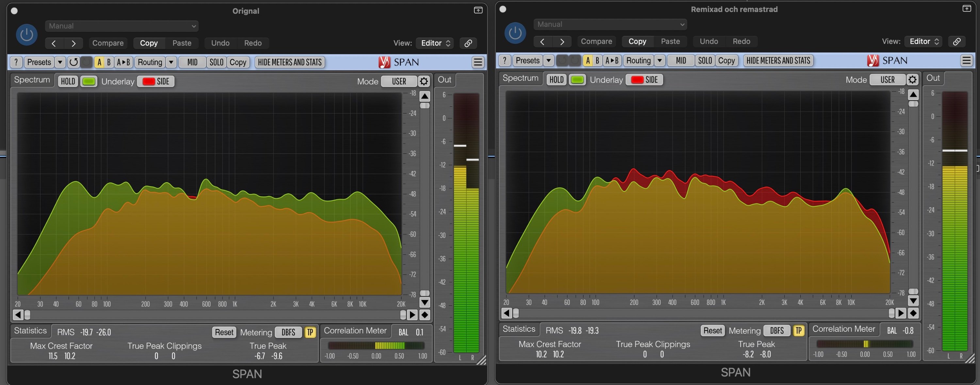Image resolution: width=980 pixels, height=385 pixels.
Task: Open Manual preset dropdown in Orignal window
Action: [x=122, y=26]
